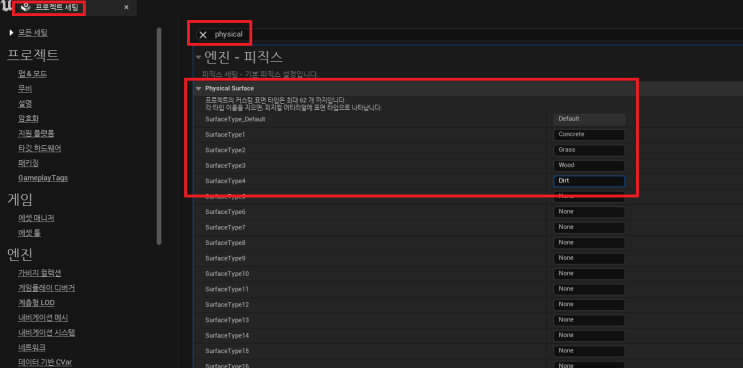The height and width of the screenshot is (368, 743).
Task: Click the SurfaceType11 None field
Action: click(x=589, y=289)
